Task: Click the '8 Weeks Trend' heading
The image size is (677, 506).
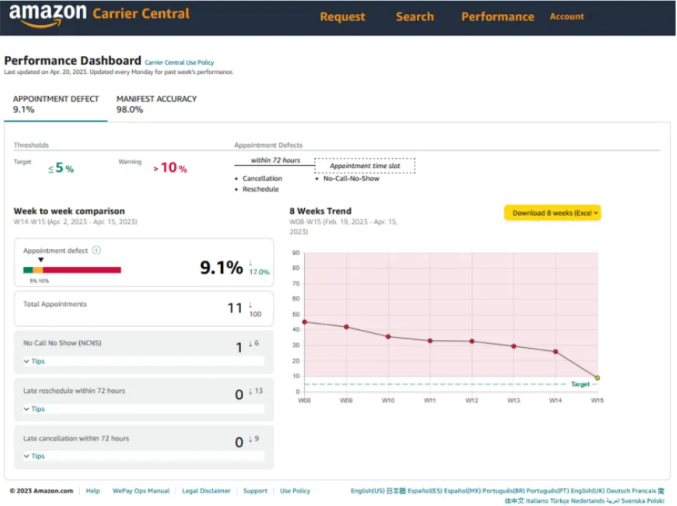Action: coord(320,211)
